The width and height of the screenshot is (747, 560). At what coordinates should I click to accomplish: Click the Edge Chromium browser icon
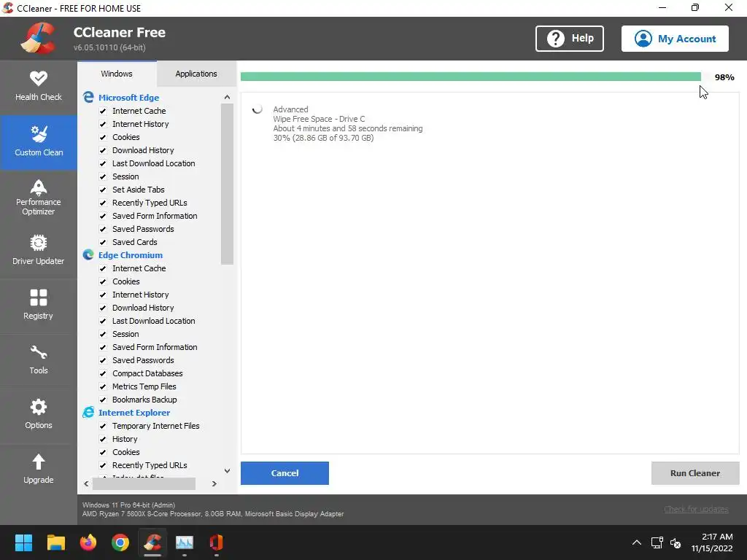click(x=88, y=254)
